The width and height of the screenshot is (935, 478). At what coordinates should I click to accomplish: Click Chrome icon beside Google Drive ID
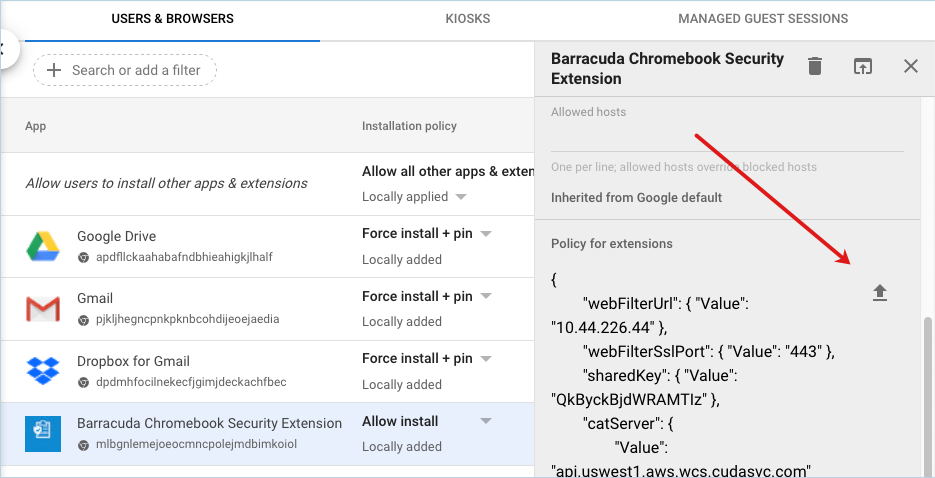click(83, 257)
